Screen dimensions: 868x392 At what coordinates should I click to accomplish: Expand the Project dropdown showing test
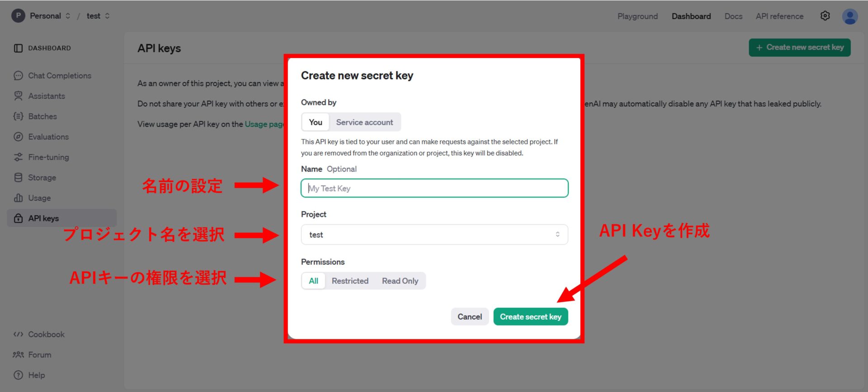[x=434, y=234]
